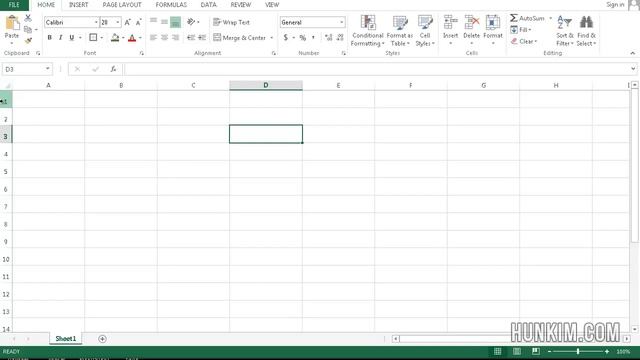Align text left
Viewport: 640px width, 360px height.
tap(153, 38)
